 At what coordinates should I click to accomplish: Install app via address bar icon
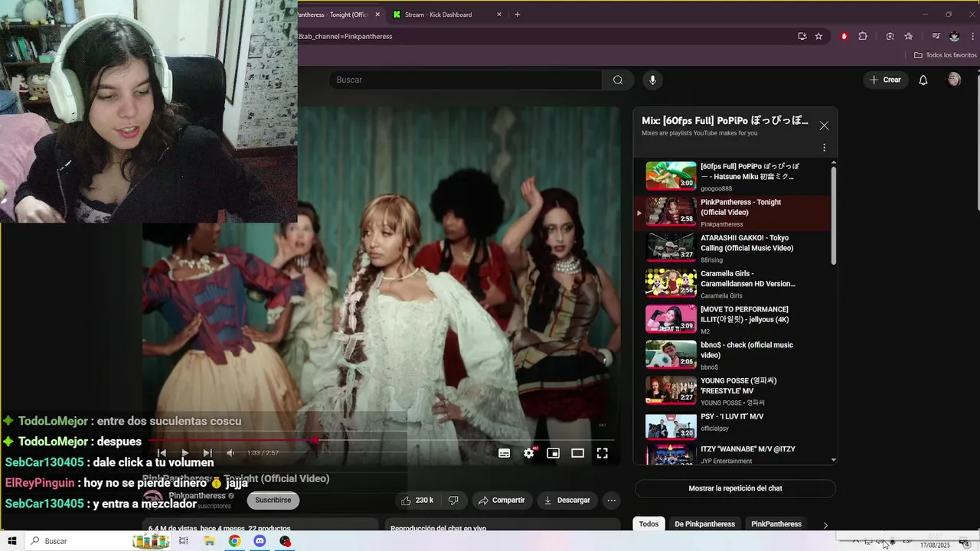pos(802,36)
